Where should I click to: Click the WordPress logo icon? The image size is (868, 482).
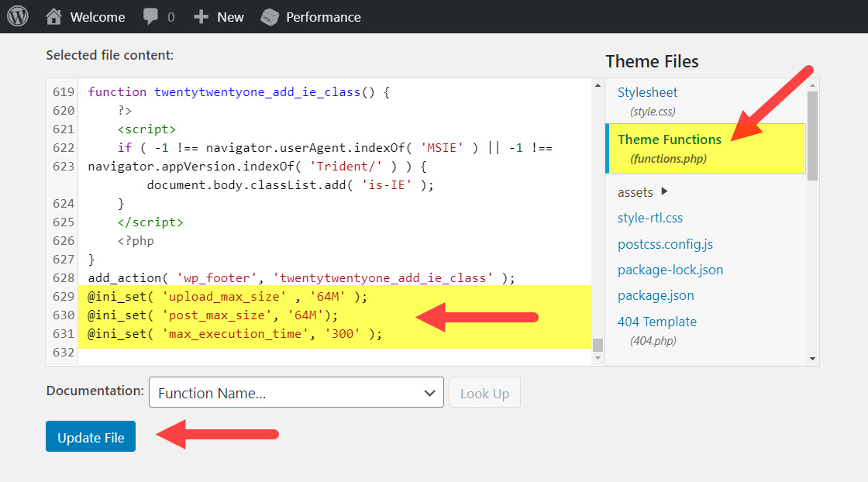click(17, 16)
